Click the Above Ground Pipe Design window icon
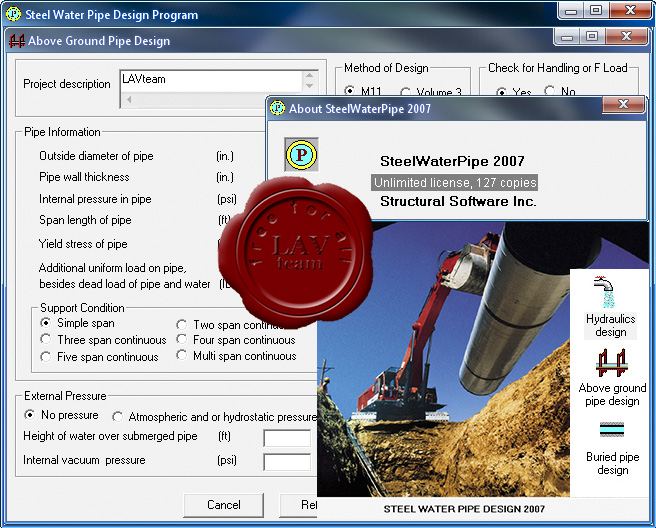Image resolution: width=656 pixels, height=528 pixels. tap(17, 41)
